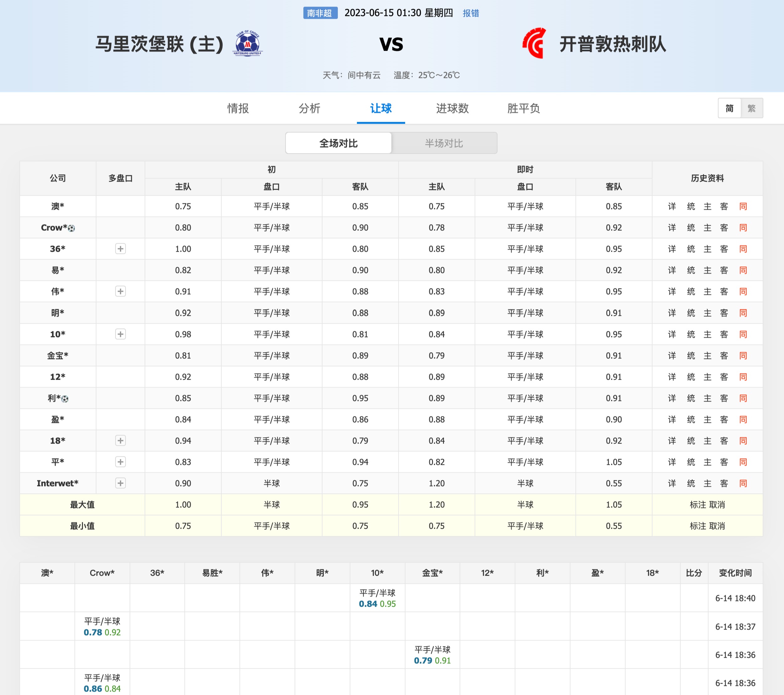Click the 0.84 0.95 odds under 10* column
The image size is (784, 695).
(x=377, y=604)
